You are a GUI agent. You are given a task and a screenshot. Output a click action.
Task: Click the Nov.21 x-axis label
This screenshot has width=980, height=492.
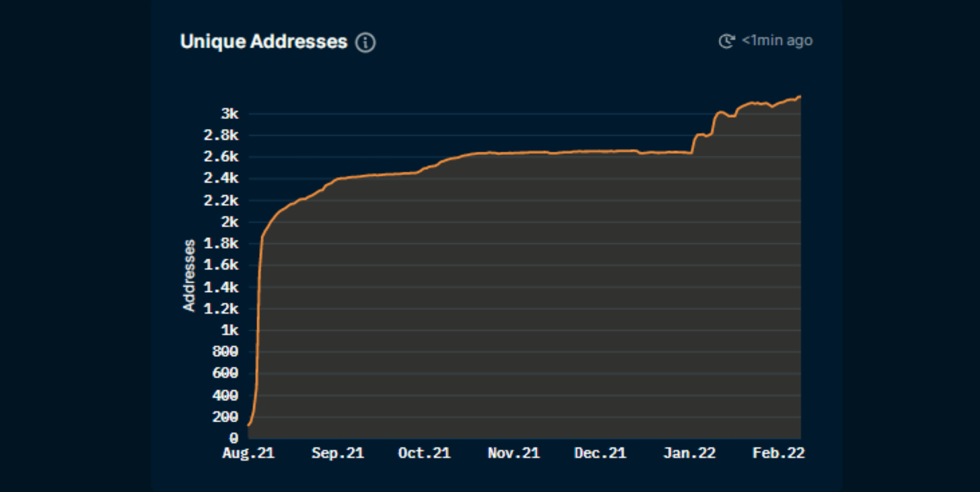514,453
